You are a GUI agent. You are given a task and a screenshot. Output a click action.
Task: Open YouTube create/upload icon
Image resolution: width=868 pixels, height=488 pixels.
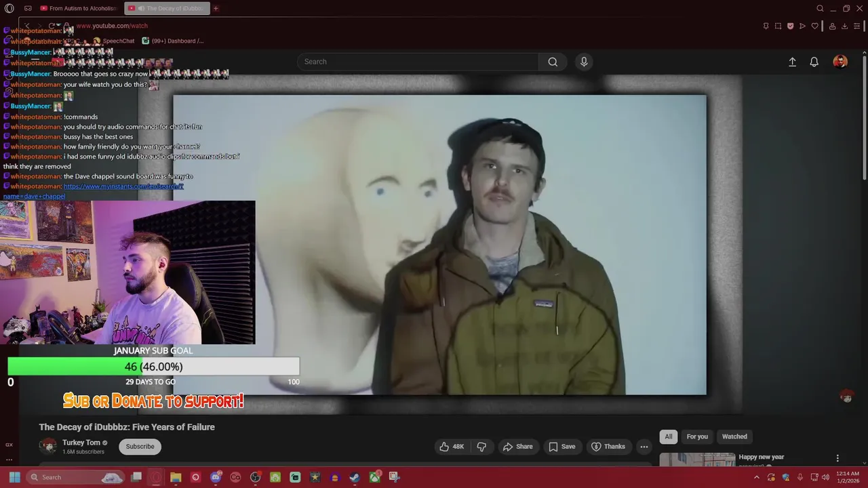tap(792, 62)
